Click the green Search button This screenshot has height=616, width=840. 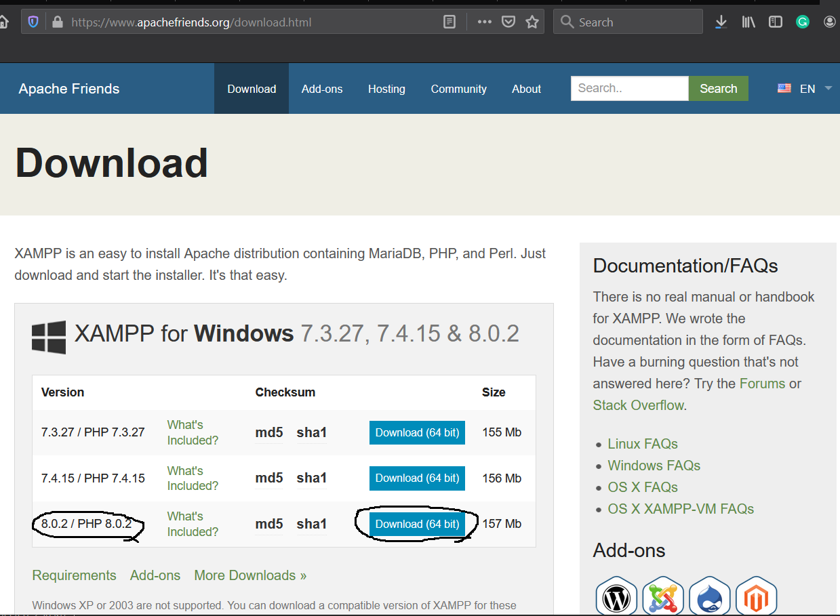(x=719, y=89)
